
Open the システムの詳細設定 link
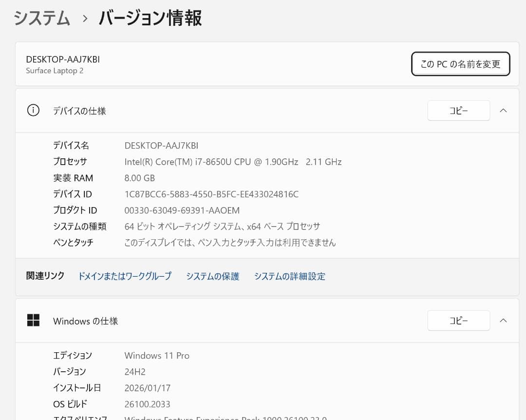[290, 276]
